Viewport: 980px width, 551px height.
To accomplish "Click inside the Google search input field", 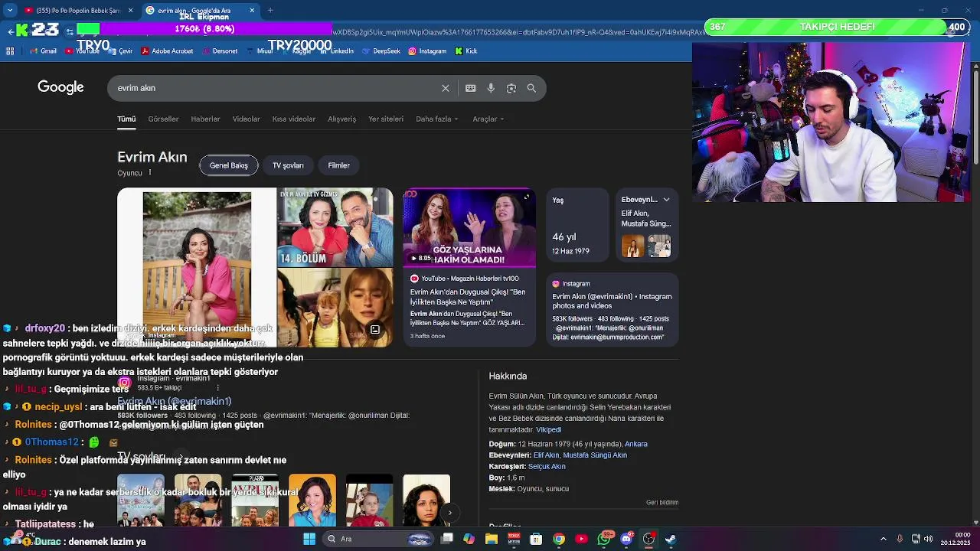I will (276, 88).
